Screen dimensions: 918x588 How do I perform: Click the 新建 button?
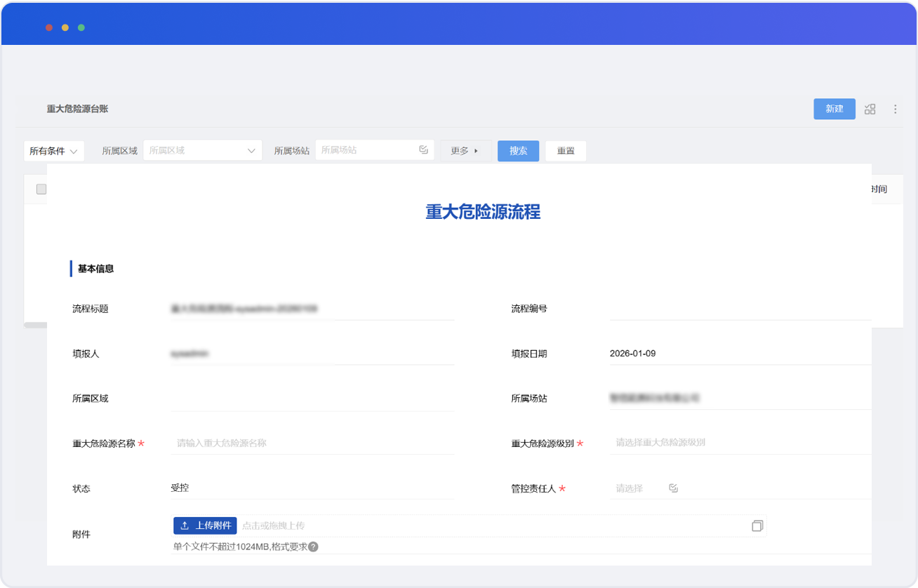(x=834, y=109)
